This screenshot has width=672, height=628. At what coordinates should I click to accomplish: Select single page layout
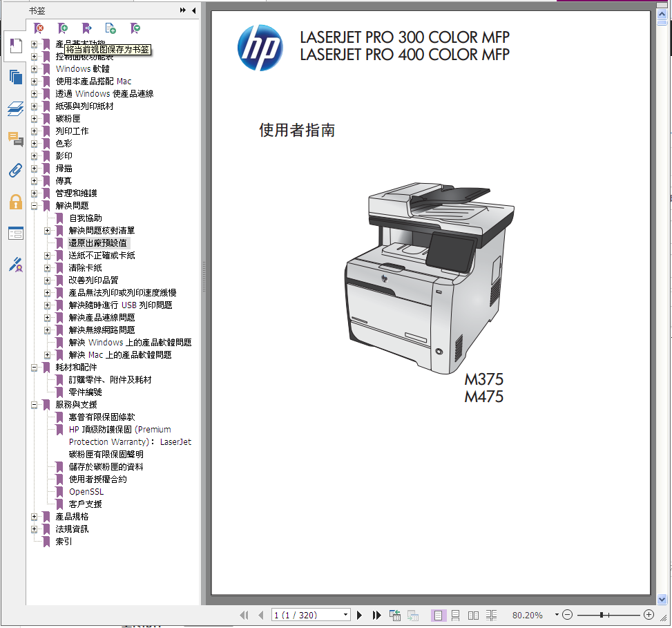tap(438, 616)
